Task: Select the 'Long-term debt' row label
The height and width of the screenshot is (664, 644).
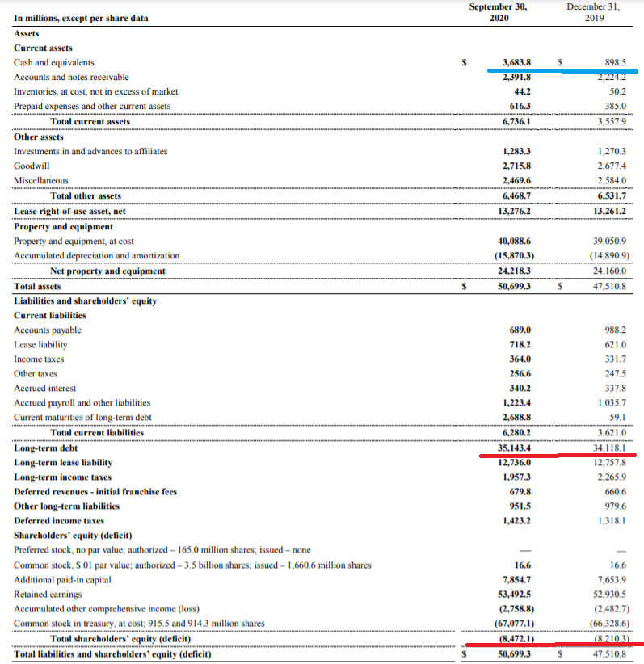Action: click(46, 448)
